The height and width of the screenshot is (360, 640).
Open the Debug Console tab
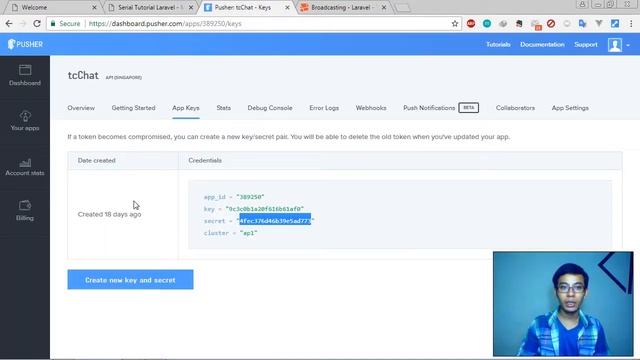(x=270, y=108)
